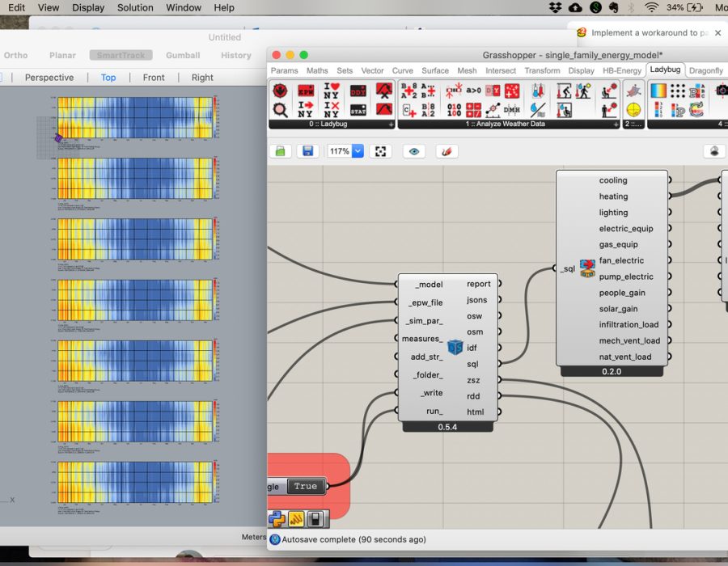
Task: Toggle Ortho mode in Rhino
Action: pos(16,55)
